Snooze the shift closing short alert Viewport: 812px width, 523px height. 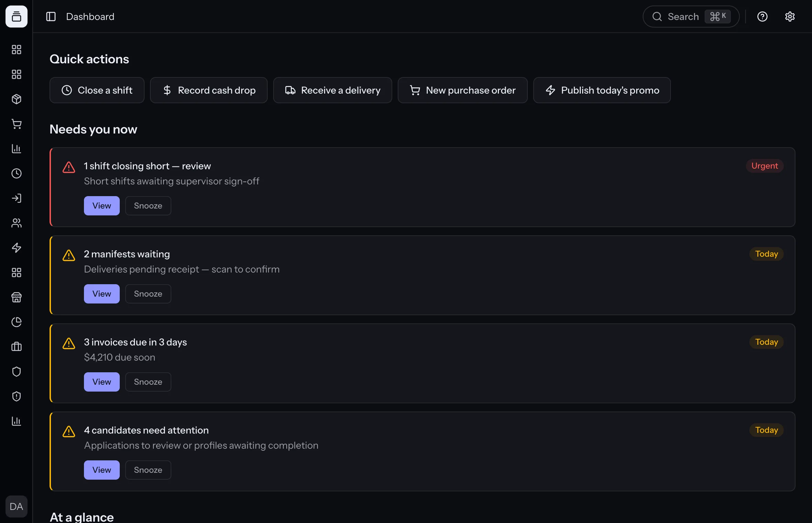pos(148,206)
